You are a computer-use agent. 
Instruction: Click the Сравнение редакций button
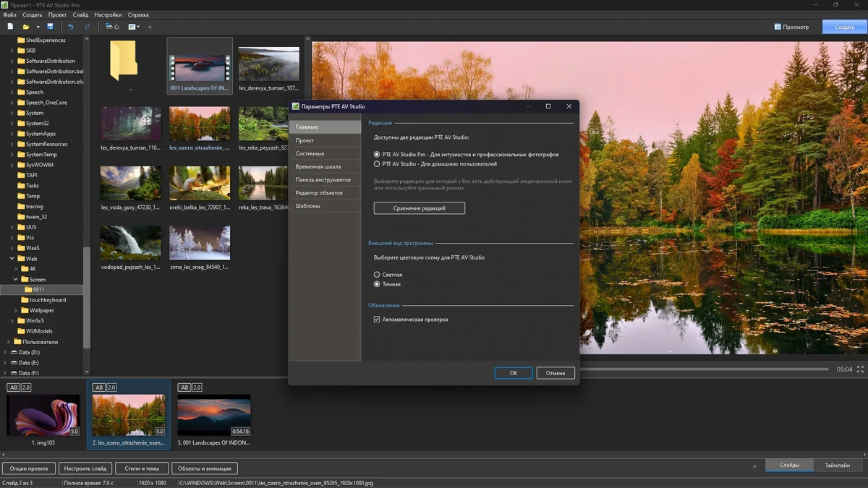pyautogui.click(x=420, y=208)
